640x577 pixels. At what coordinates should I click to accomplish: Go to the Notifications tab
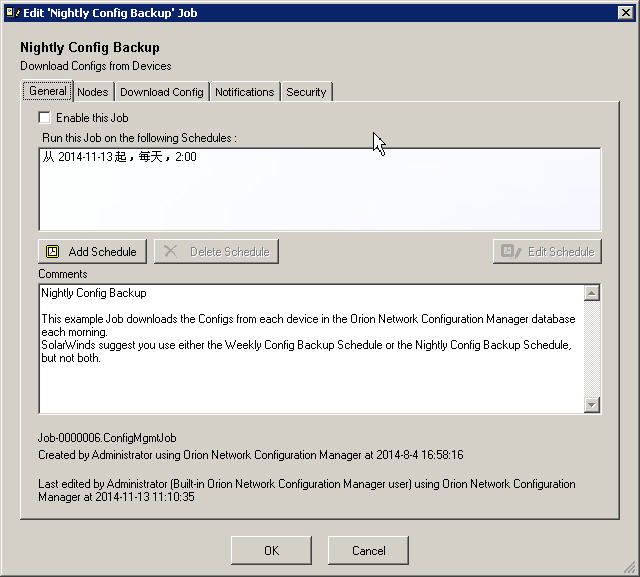pos(244,92)
